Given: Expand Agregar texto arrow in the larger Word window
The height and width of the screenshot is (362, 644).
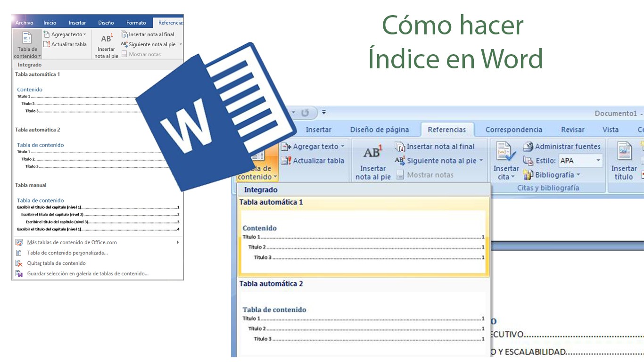Looking at the screenshot, I should tap(343, 147).
